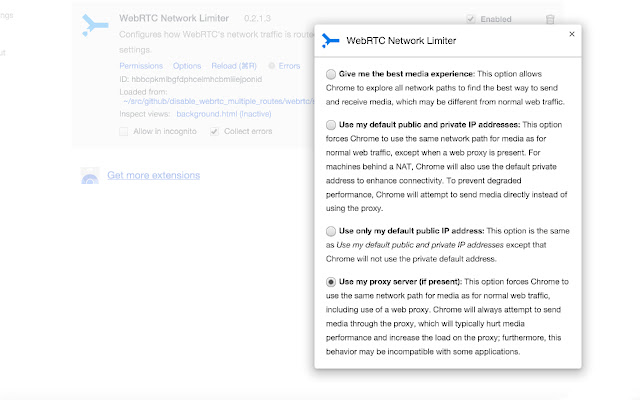Inspect background.html (Inactive) view
Image resolution: width=640 pixels, height=400 pixels.
224,114
